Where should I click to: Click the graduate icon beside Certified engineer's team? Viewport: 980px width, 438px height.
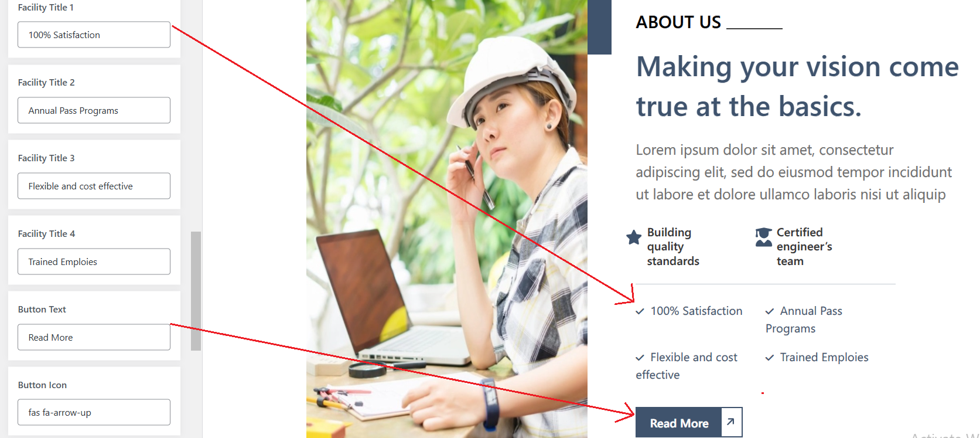(x=764, y=237)
